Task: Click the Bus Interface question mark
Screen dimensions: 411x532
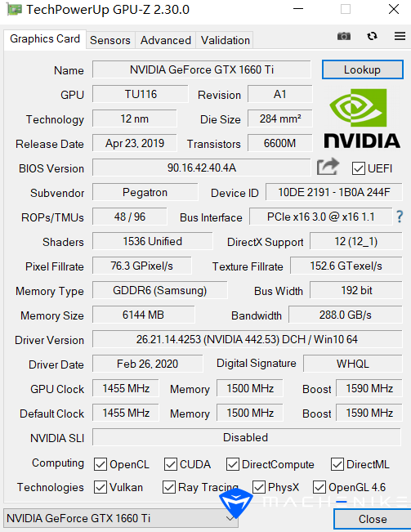Action: tap(400, 217)
